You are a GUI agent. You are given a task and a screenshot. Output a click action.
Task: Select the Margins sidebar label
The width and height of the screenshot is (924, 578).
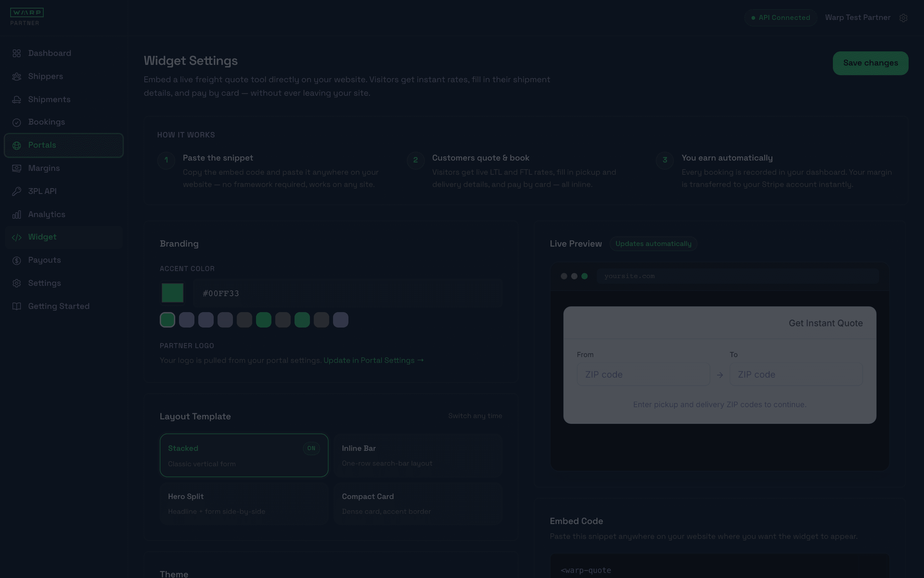(44, 168)
